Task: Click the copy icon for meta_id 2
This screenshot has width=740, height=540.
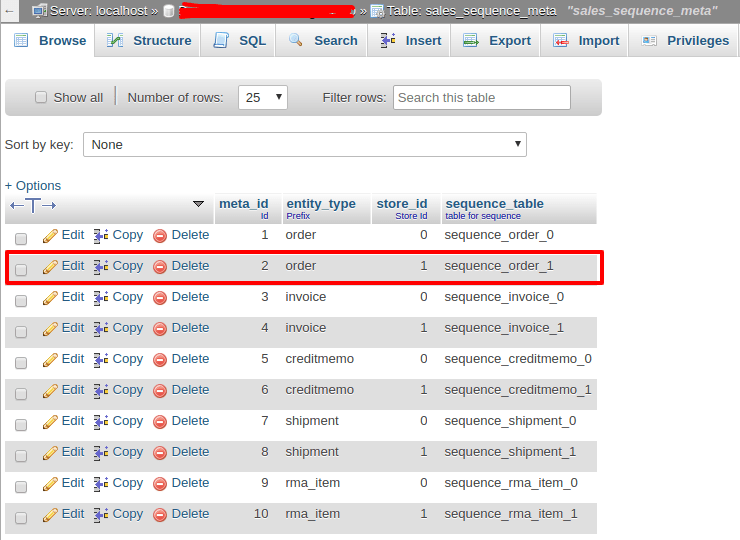Action: click(101, 267)
